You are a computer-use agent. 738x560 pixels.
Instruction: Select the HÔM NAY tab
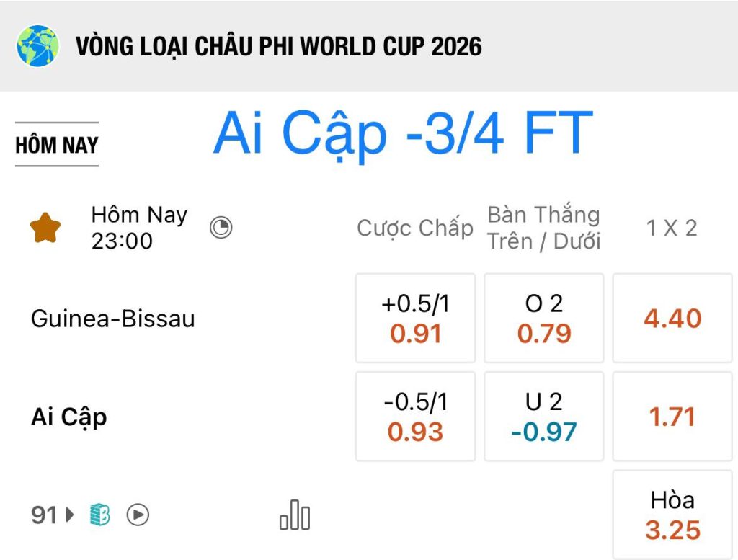[57, 144]
